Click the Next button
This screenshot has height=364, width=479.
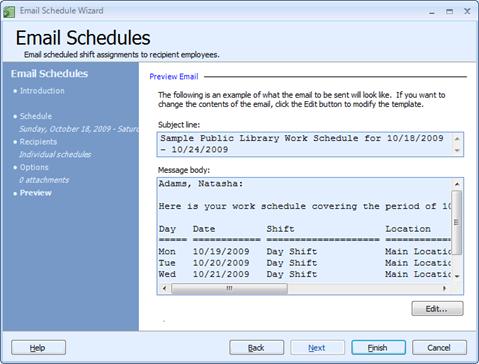pos(317,348)
